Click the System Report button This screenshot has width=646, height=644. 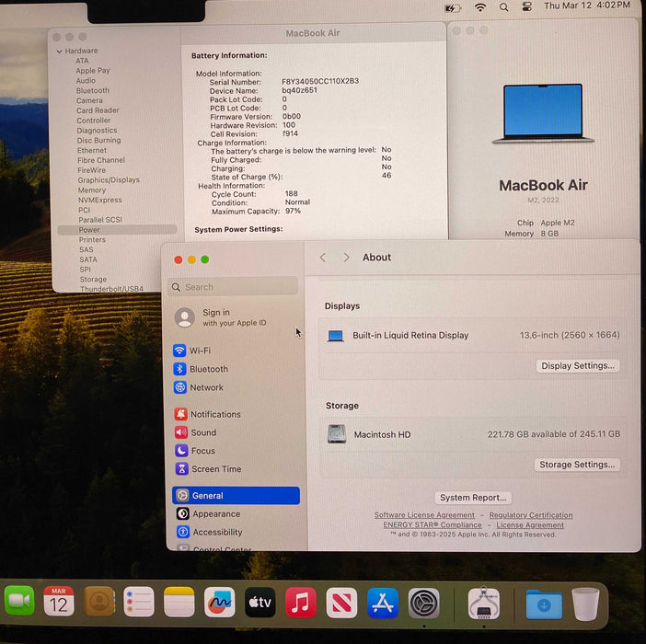[473, 498]
